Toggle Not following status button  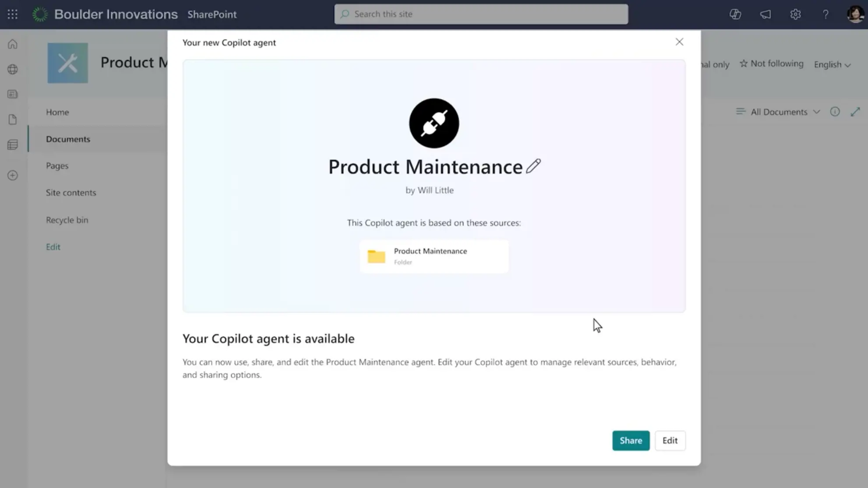[x=772, y=64]
